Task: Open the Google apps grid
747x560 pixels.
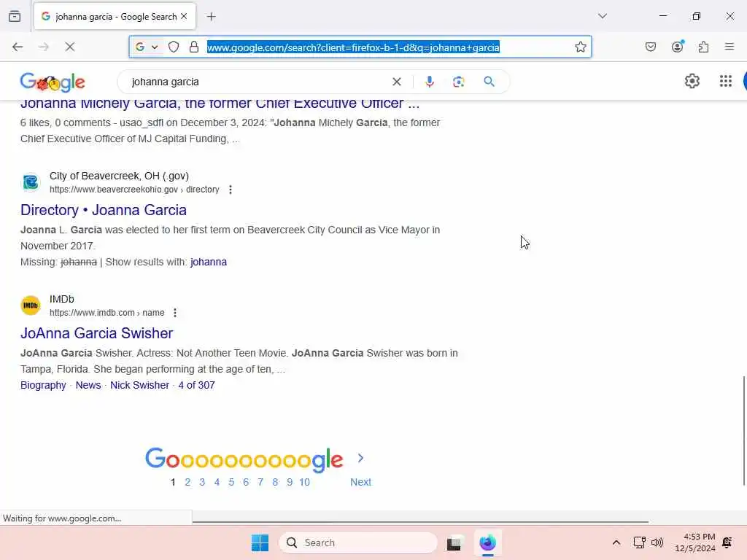Action: [726, 82]
